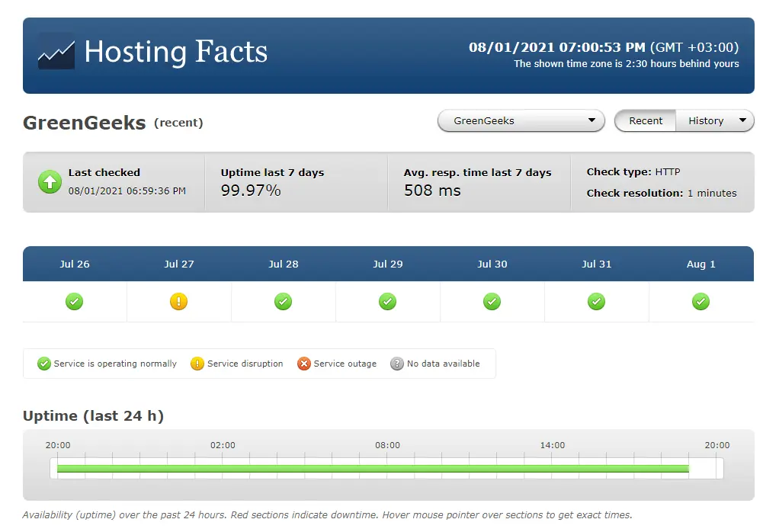Screen dimensions: 779x532
Task: Select the Aug 1 column header
Action: click(701, 264)
